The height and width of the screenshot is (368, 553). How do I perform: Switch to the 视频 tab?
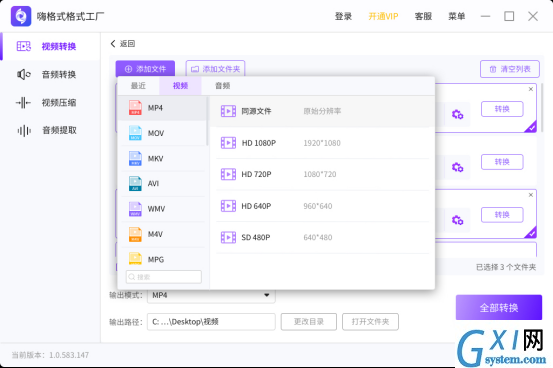(180, 86)
